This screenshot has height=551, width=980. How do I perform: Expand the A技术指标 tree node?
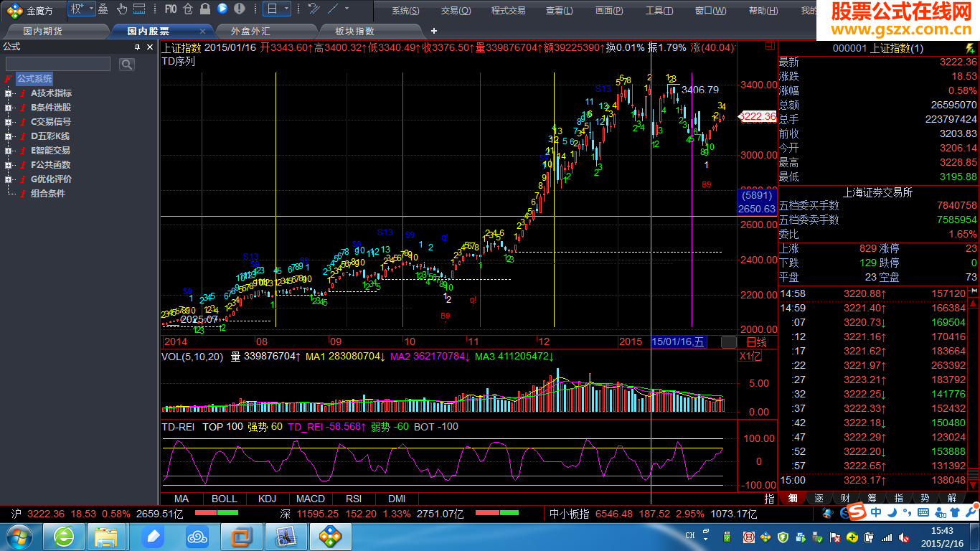tap(8, 93)
